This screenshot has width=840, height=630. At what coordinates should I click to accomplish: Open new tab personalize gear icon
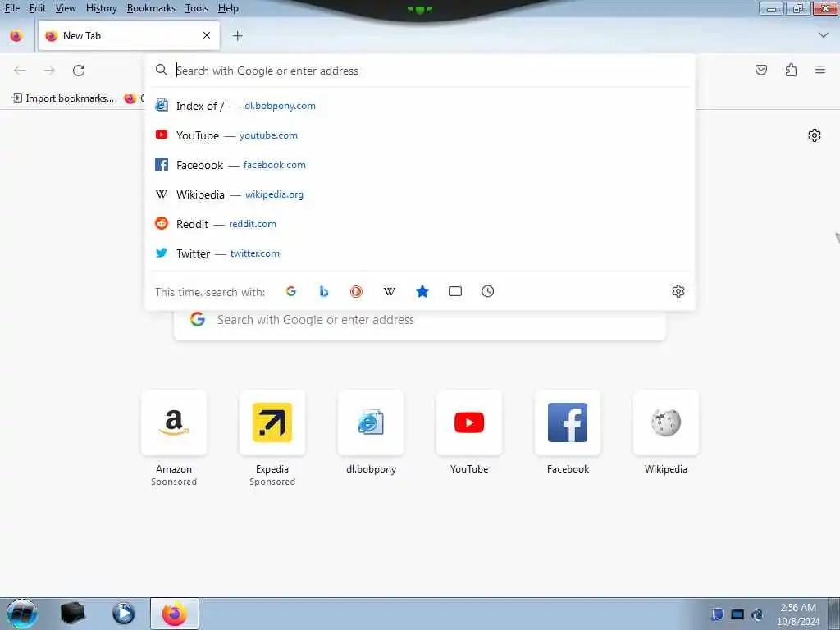(815, 135)
